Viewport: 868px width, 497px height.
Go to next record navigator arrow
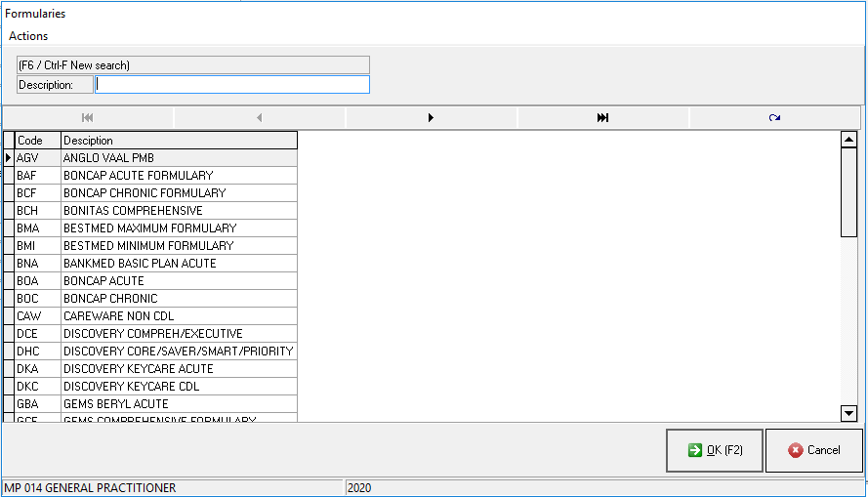pyautogui.click(x=431, y=117)
